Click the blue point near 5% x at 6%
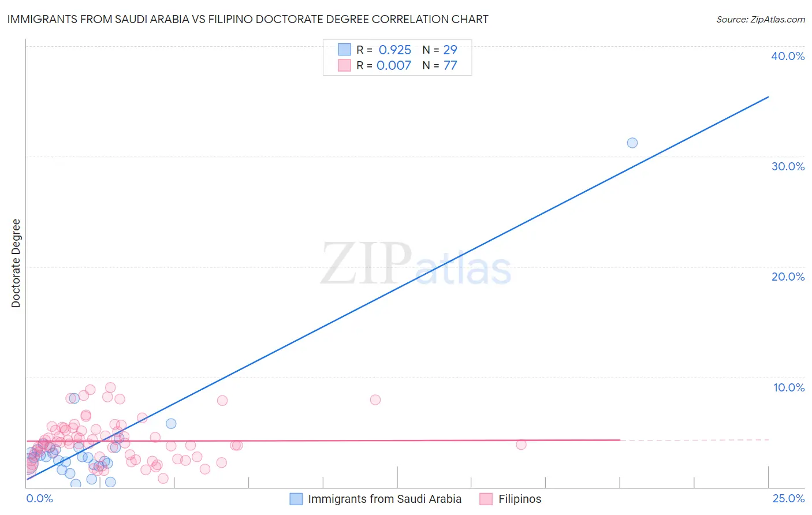812x515 pixels. (171, 423)
